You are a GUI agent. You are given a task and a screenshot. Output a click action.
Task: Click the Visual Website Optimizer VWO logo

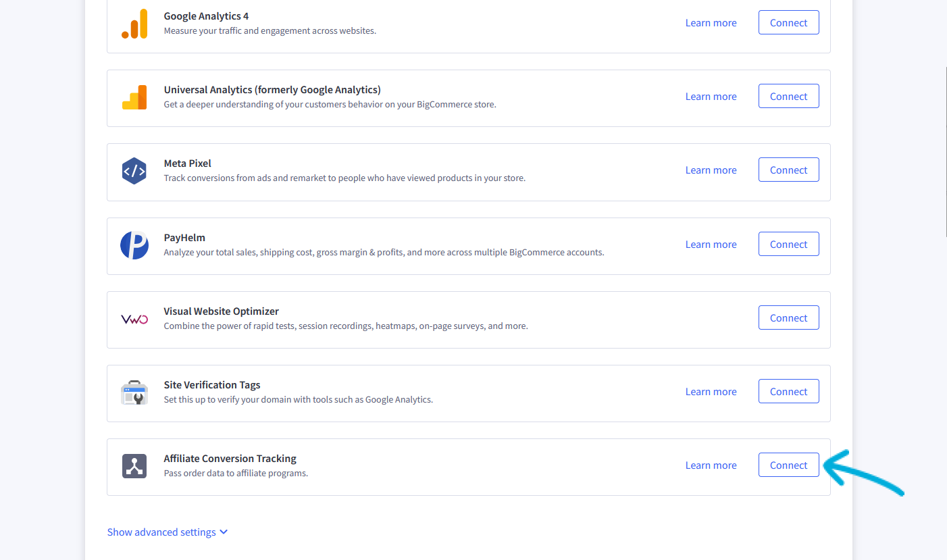(134, 319)
